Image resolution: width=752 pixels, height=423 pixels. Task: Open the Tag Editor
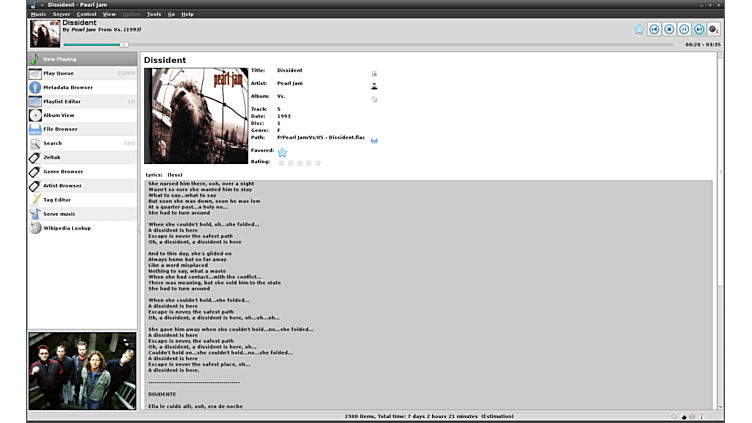tap(57, 200)
